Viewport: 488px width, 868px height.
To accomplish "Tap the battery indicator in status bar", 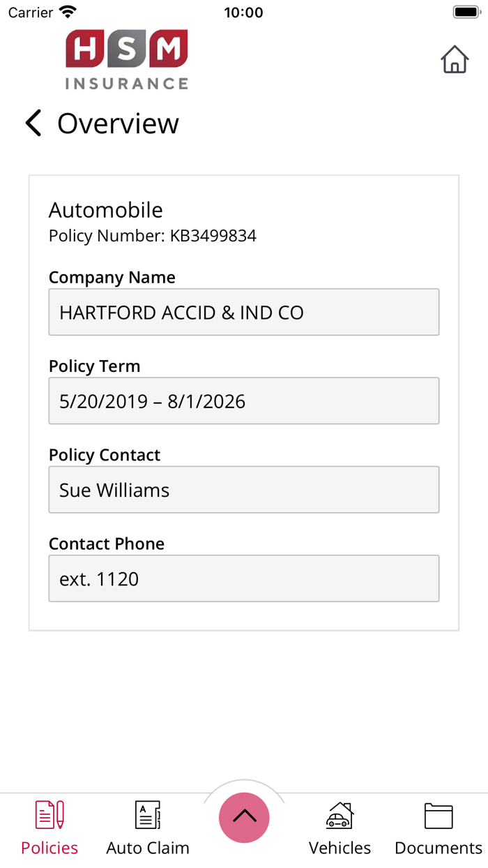I will click(466, 11).
